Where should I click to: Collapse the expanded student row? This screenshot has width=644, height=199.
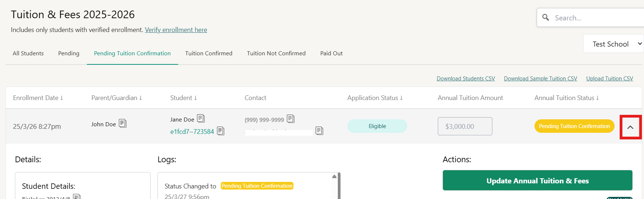pos(630,127)
